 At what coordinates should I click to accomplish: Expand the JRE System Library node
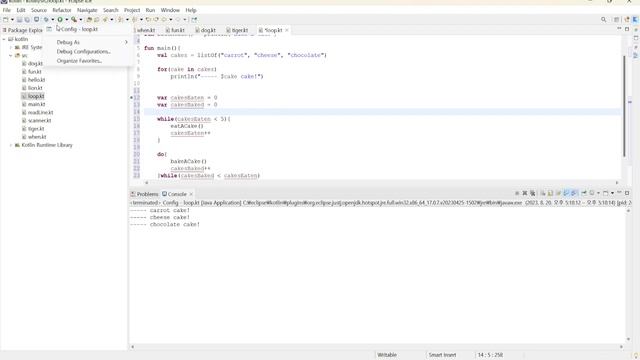click(11, 47)
